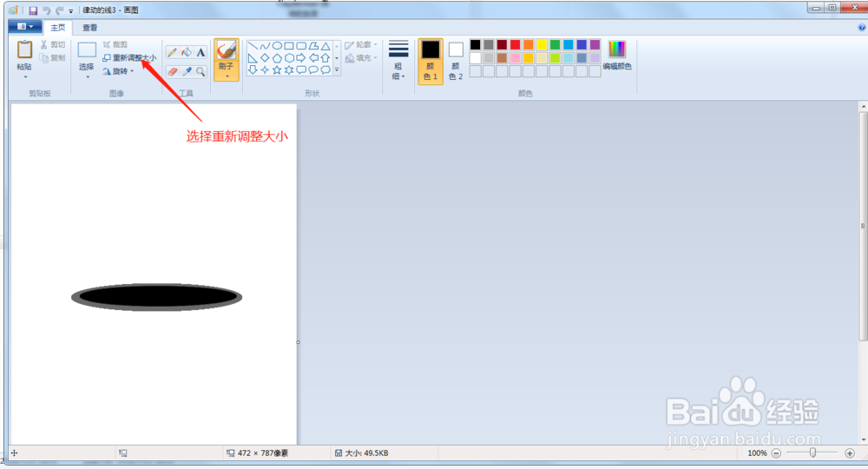Click the Copy (复制) button
This screenshot has height=469, width=868.
[53, 58]
